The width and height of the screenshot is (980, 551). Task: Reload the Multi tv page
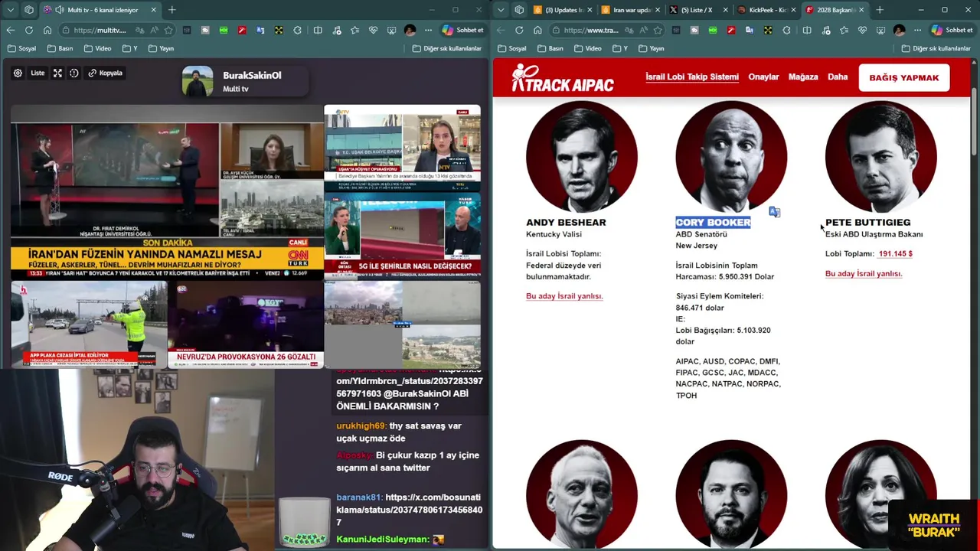29,30
